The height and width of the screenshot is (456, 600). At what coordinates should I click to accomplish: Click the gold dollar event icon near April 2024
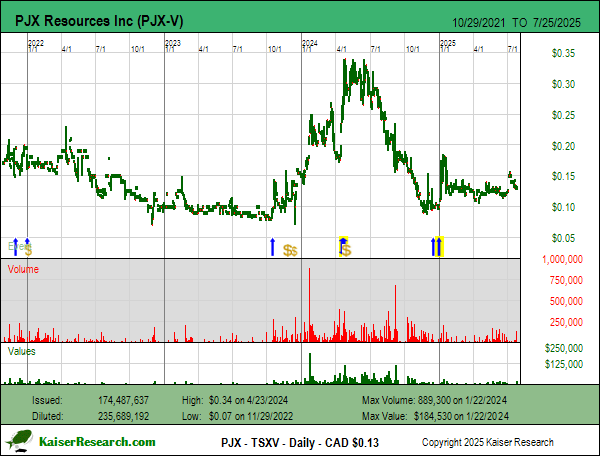tap(346, 251)
